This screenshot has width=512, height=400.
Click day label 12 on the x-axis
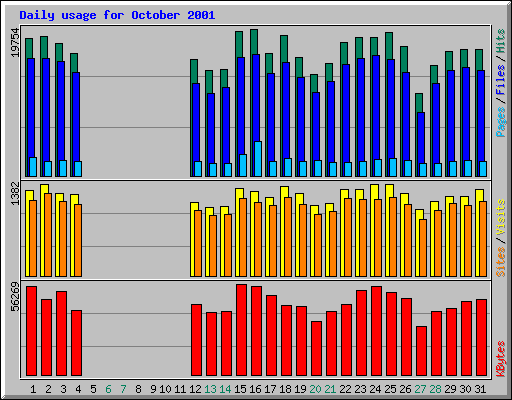point(195,389)
